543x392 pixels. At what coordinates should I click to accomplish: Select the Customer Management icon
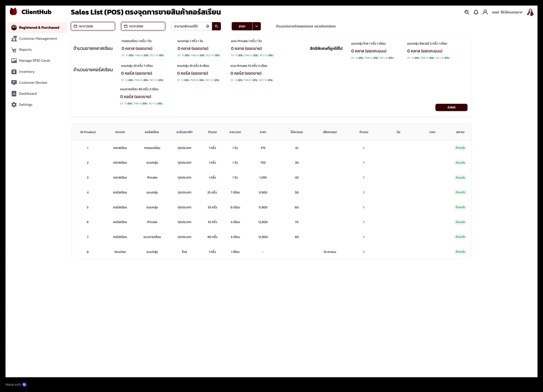pyautogui.click(x=14, y=39)
